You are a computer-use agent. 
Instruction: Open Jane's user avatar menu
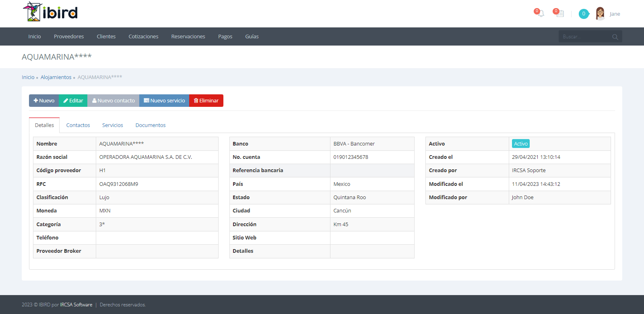coord(600,14)
